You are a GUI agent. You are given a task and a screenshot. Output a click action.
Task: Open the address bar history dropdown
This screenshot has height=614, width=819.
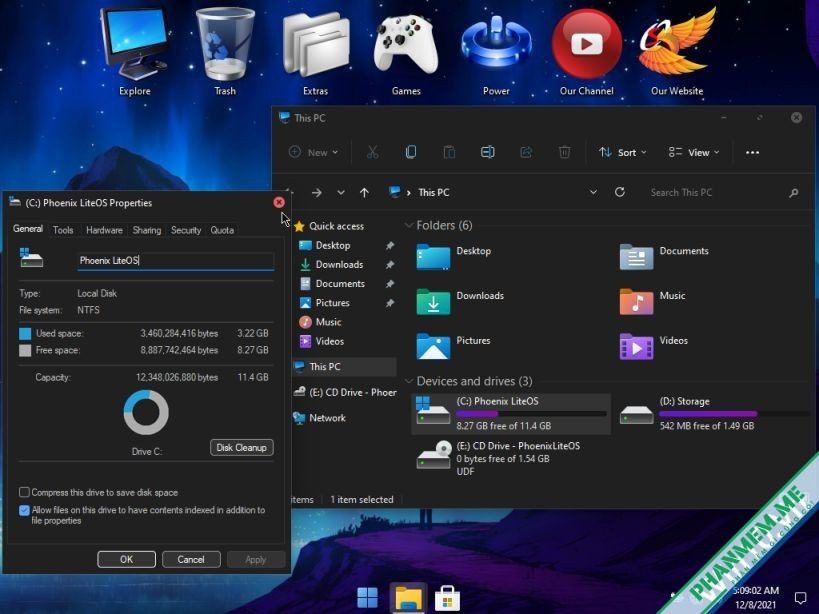[x=593, y=192]
